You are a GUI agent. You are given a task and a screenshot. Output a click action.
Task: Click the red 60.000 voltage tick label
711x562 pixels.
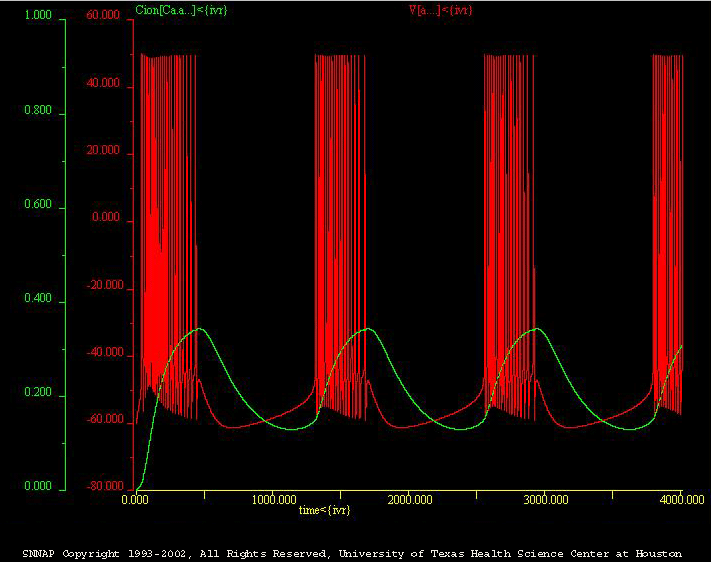coord(104,16)
